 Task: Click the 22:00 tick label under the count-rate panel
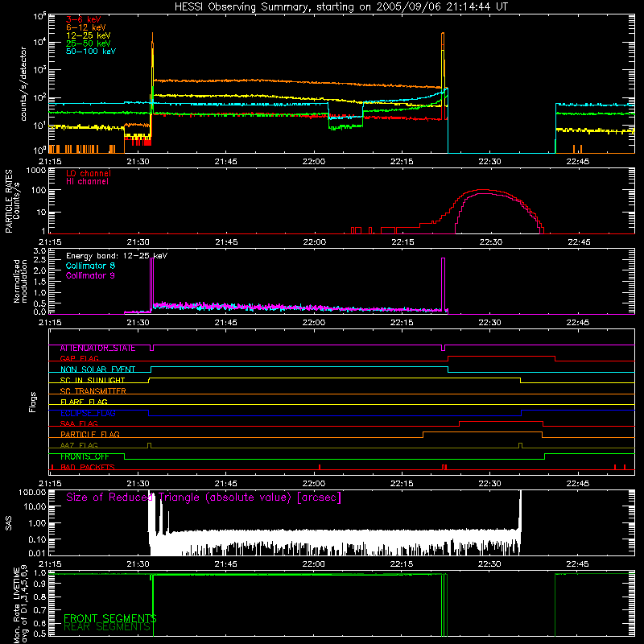point(314,162)
